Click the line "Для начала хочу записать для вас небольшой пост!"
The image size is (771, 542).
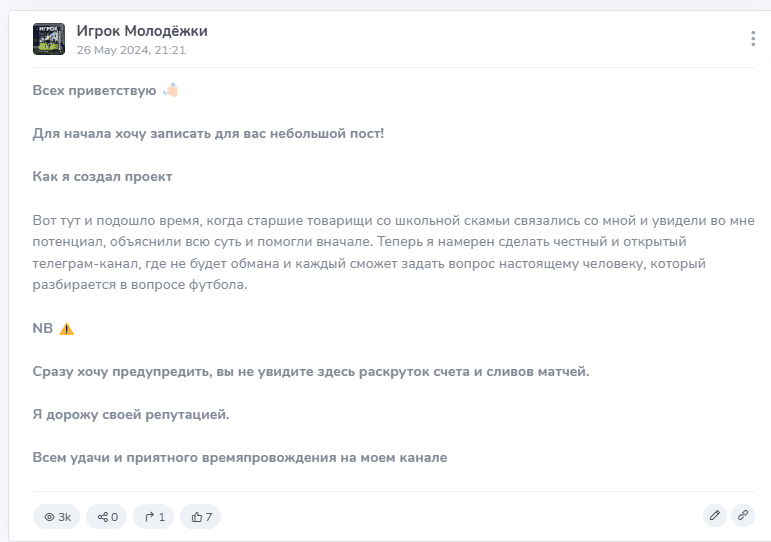208,134
